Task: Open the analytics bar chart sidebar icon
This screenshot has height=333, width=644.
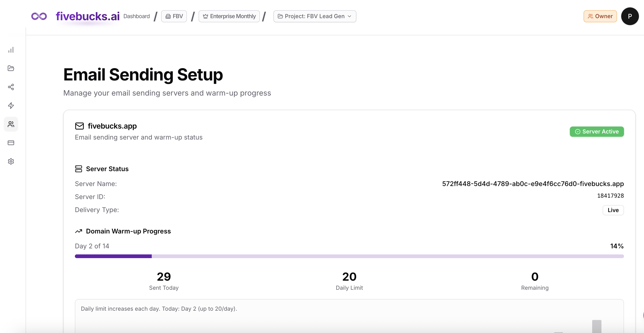Action: pyautogui.click(x=11, y=50)
